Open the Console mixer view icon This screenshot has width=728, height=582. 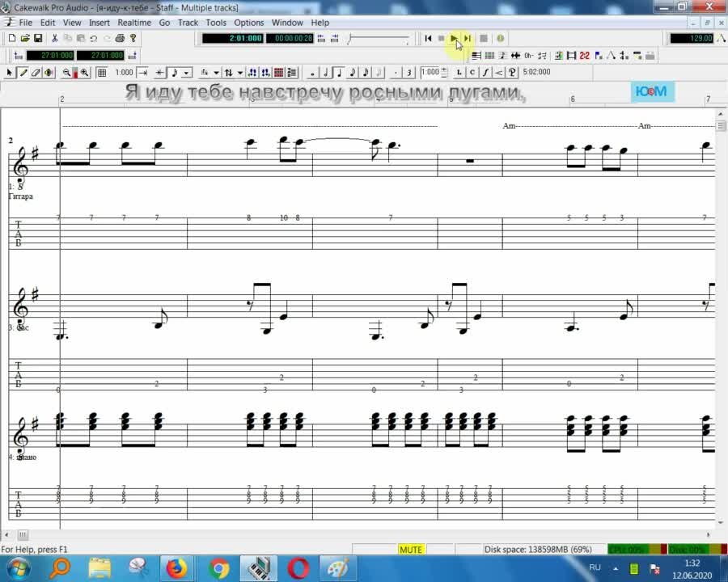(x=558, y=56)
